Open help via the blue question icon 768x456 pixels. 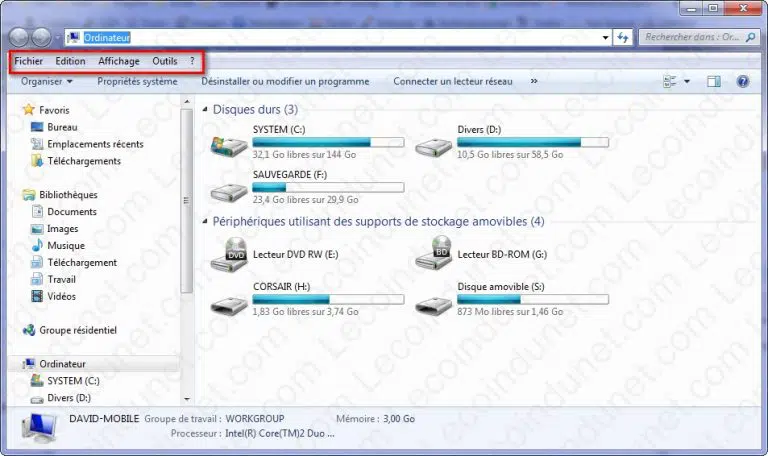pos(743,81)
